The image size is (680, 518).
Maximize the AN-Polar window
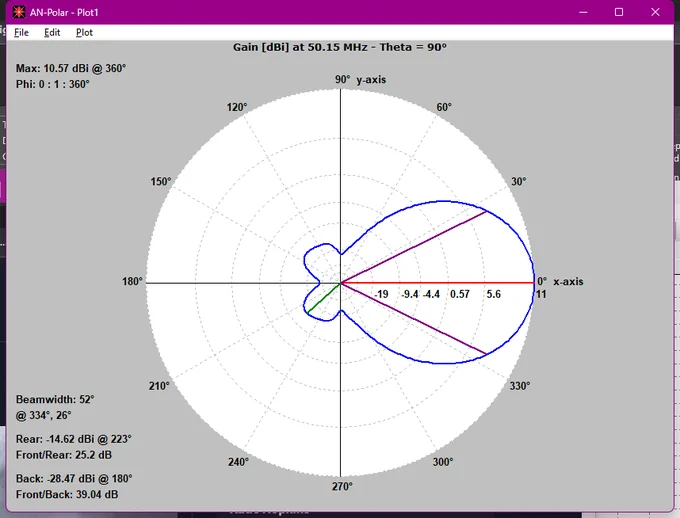[x=619, y=12]
